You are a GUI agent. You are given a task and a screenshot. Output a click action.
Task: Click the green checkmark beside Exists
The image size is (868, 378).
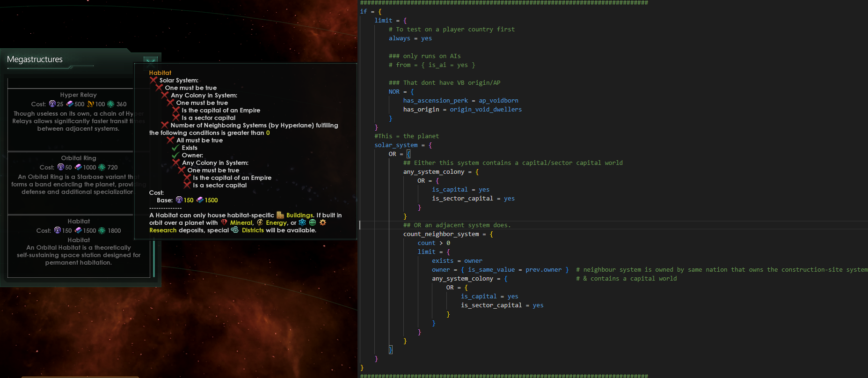175,148
